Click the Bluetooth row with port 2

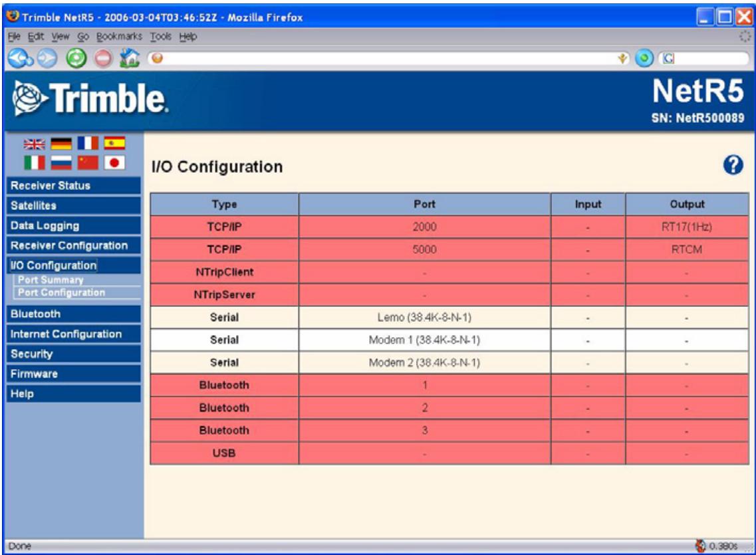click(449, 408)
